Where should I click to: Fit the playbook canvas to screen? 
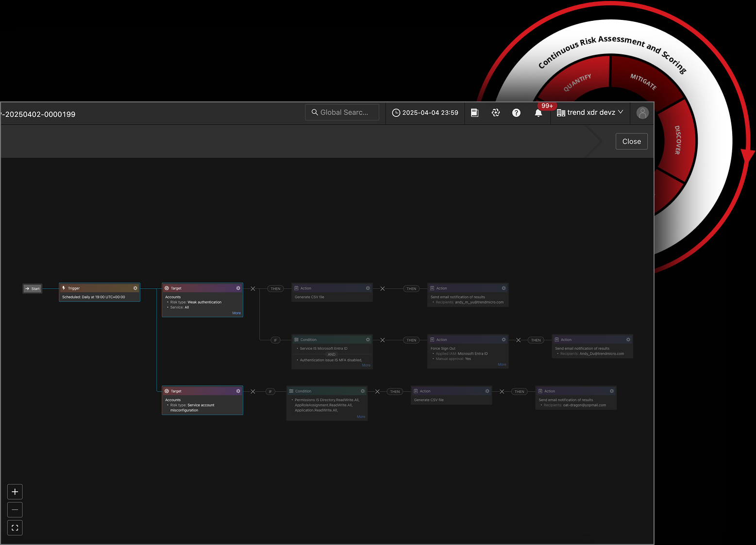click(x=15, y=528)
